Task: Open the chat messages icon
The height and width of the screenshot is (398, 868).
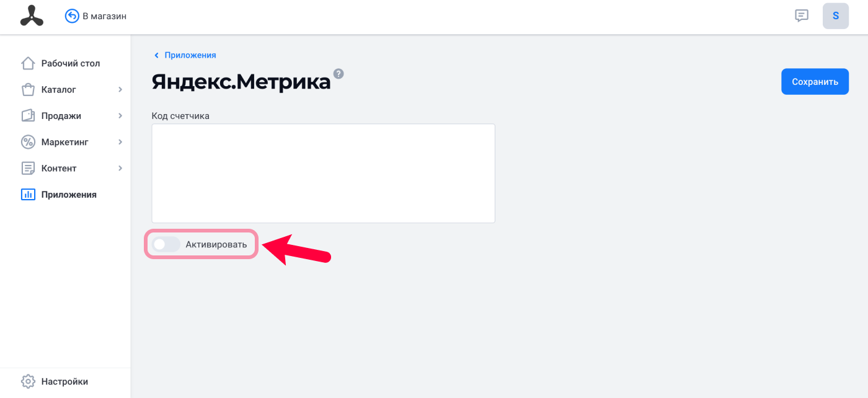Action: coord(802,15)
